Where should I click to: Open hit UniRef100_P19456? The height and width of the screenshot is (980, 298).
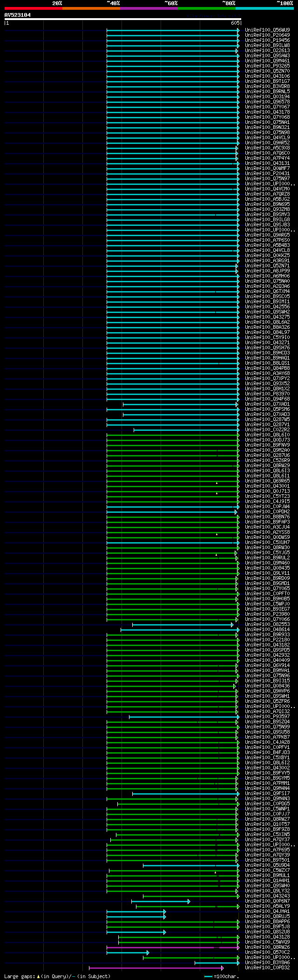(267, 41)
